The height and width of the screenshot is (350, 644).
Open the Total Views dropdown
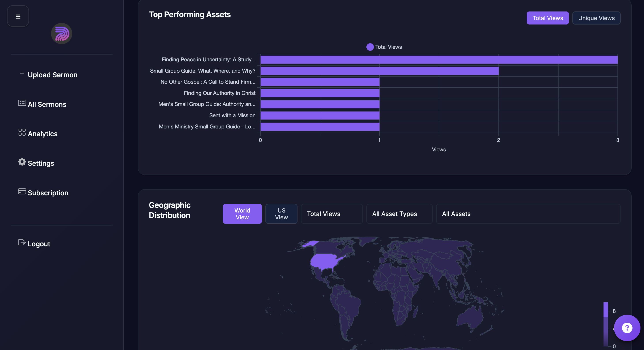[x=331, y=214]
